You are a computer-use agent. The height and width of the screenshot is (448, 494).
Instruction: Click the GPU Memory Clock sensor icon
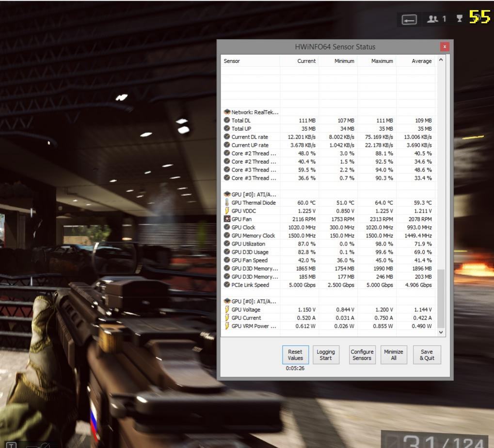pos(226,235)
